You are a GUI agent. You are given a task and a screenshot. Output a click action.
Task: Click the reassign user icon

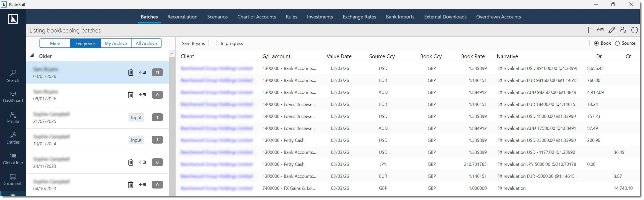click(623, 30)
